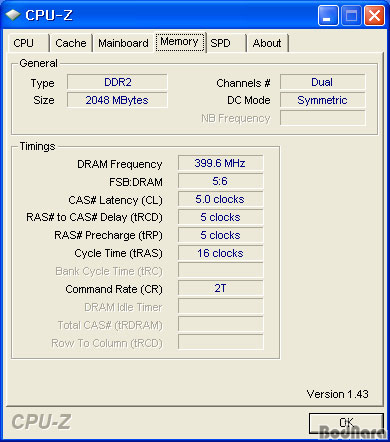The width and height of the screenshot is (390, 442).
Task: Switch to the CPU tab
Action: click(x=29, y=43)
